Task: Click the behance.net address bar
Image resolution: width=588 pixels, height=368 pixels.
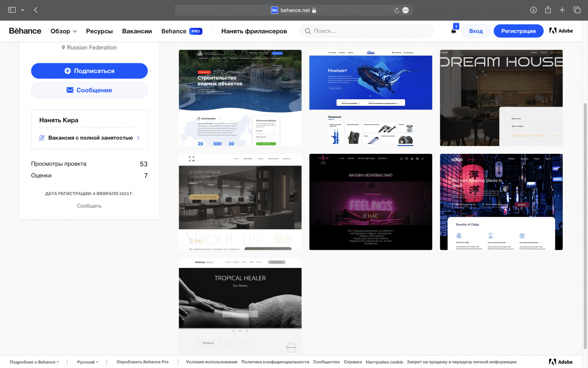Action: (293, 10)
